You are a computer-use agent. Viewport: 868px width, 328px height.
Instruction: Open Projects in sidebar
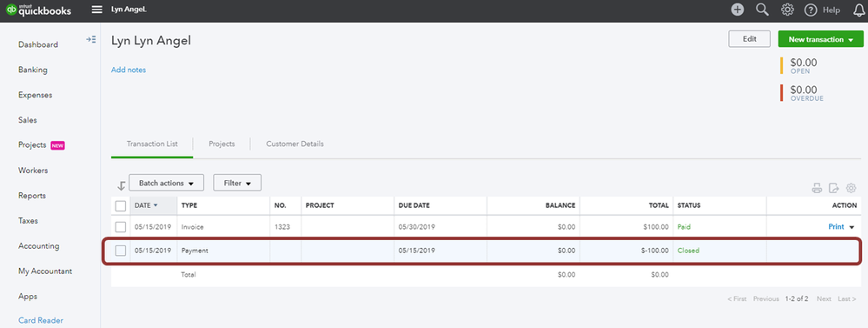pyautogui.click(x=32, y=144)
